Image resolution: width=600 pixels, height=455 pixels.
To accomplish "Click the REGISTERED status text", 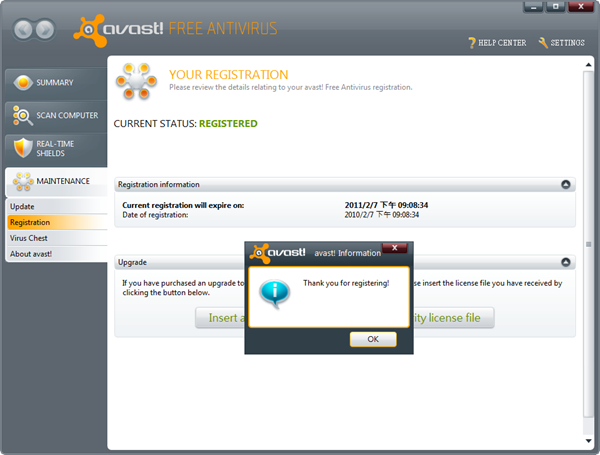I will point(228,124).
